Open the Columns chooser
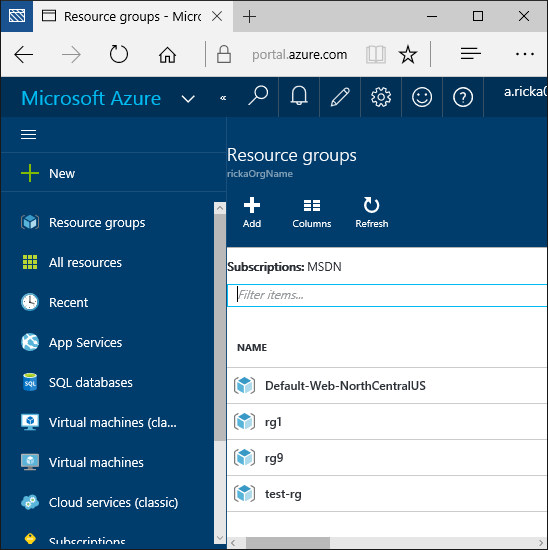Viewport: 548px width, 550px height. tap(312, 213)
